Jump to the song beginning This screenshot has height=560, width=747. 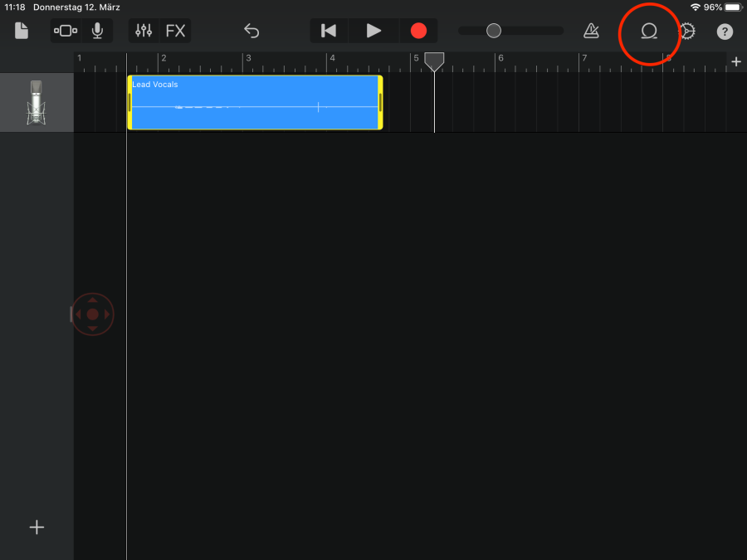click(329, 32)
